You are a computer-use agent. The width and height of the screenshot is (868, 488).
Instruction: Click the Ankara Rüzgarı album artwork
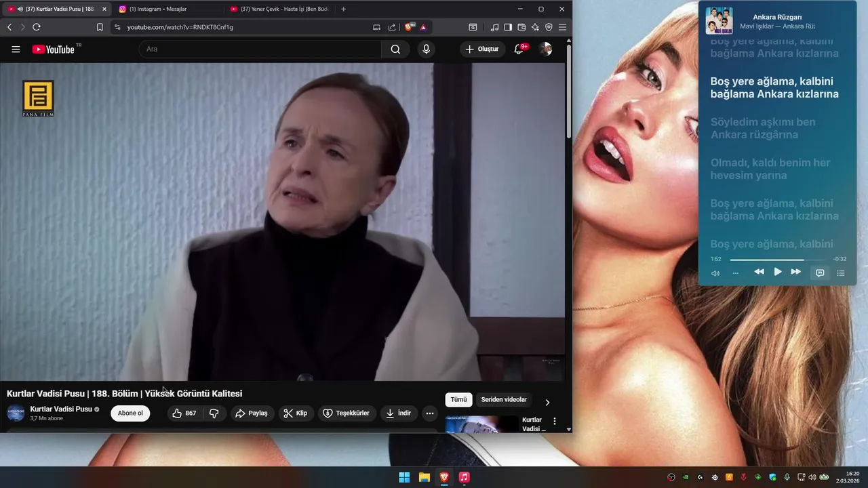click(x=719, y=20)
